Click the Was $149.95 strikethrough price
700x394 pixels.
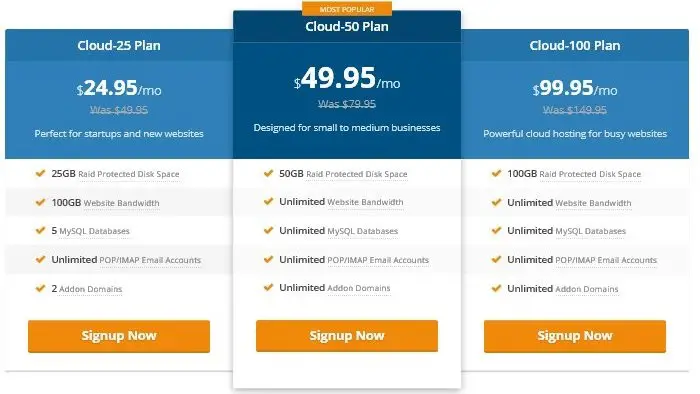pyautogui.click(x=575, y=110)
